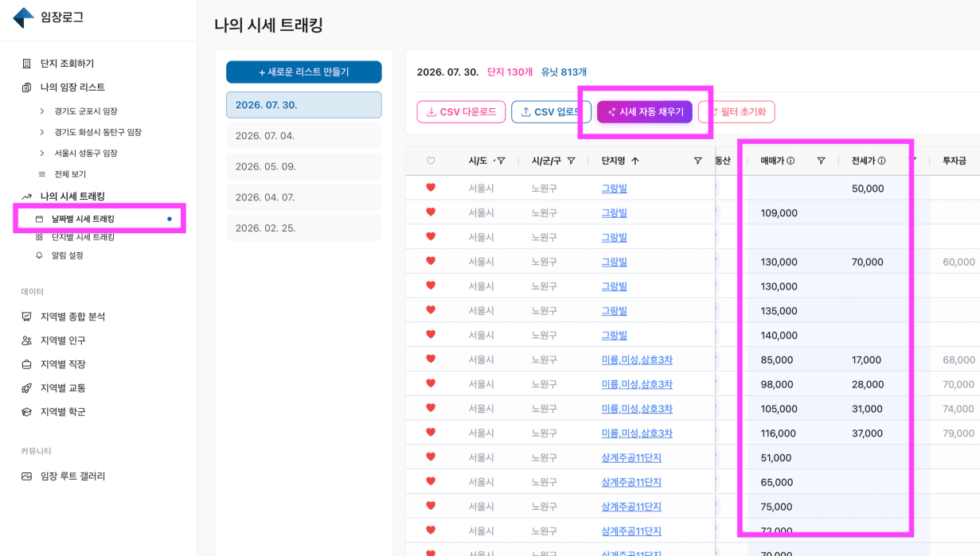Click the calendar icon beside 날짜별 시세 트래킹
The height and width of the screenshot is (556, 980).
(x=39, y=219)
